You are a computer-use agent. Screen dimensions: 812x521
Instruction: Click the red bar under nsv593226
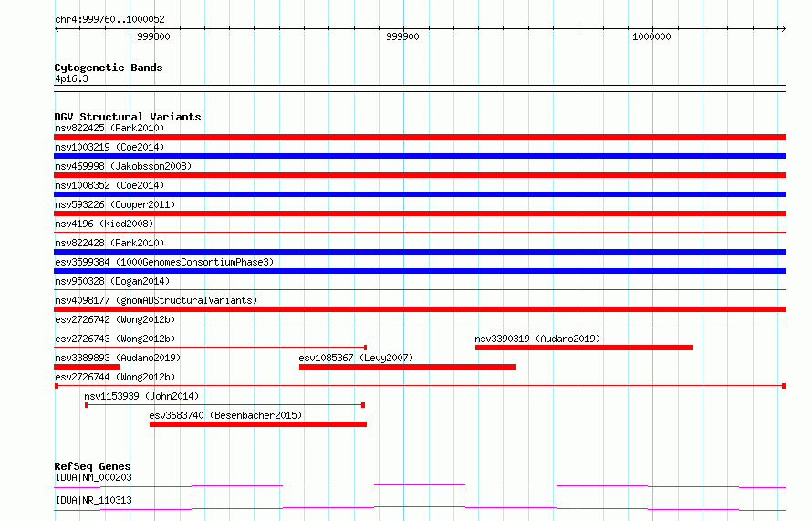tap(420, 214)
